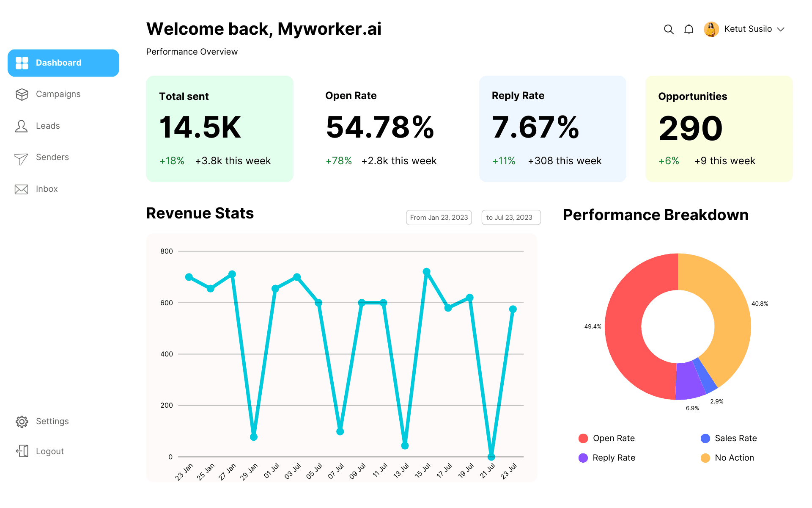
Task: Click the data point above 13 Jul
Action: pos(405,446)
